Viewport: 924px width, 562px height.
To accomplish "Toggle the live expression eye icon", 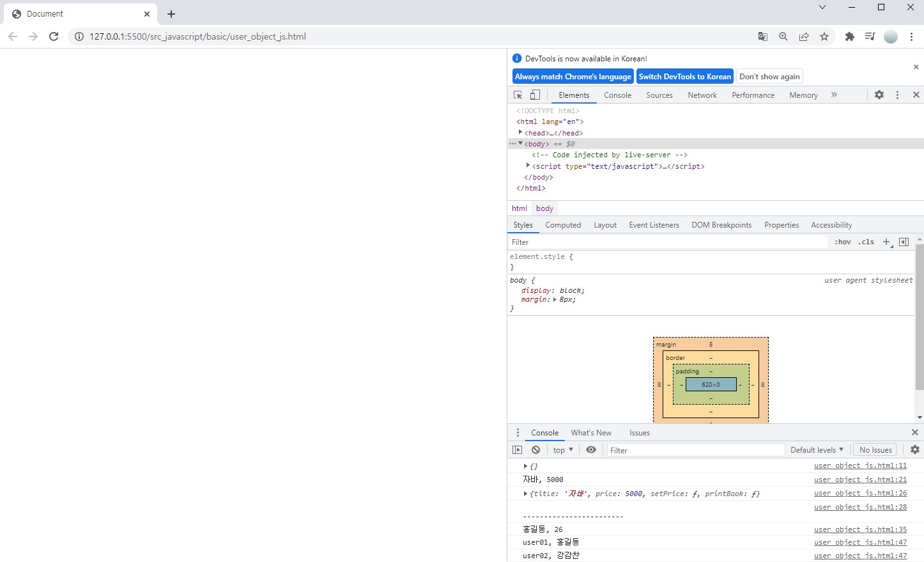I will [591, 450].
